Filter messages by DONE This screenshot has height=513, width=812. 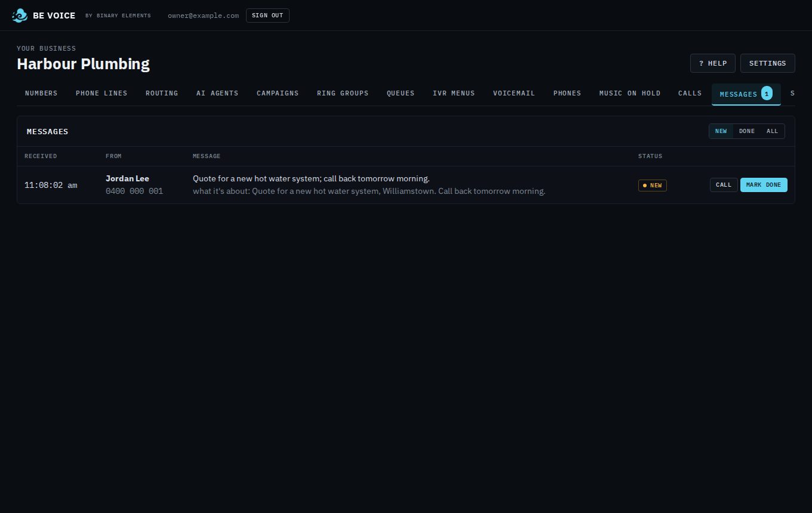click(747, 131)
